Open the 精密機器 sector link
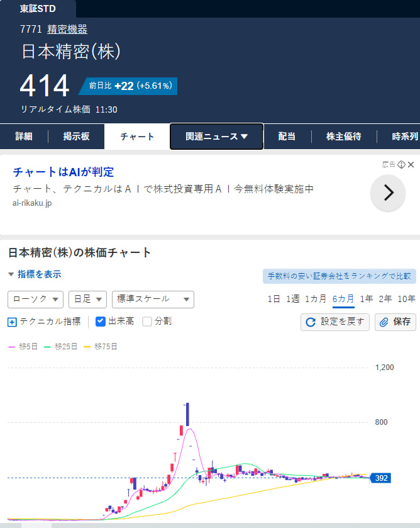The height and width of the screenshot is (528, 420). pyautogui.click(x=67, y=30)
